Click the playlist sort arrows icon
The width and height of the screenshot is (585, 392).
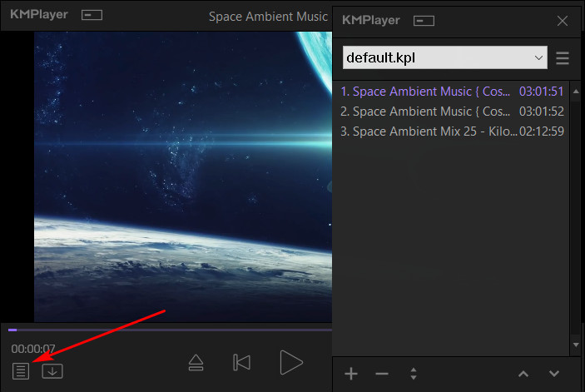(412, 374)
